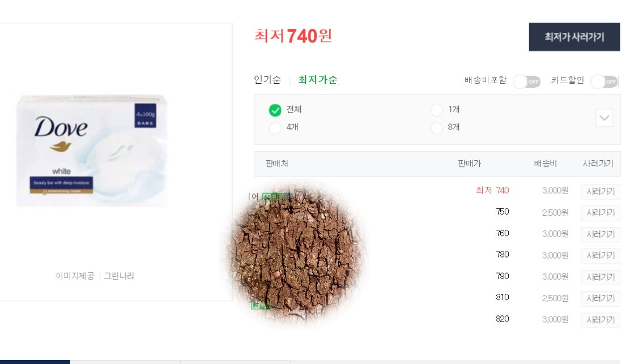Click the 그린나리 image provider link
Screen dimensions: 630x364
click(x=119, y=276)
